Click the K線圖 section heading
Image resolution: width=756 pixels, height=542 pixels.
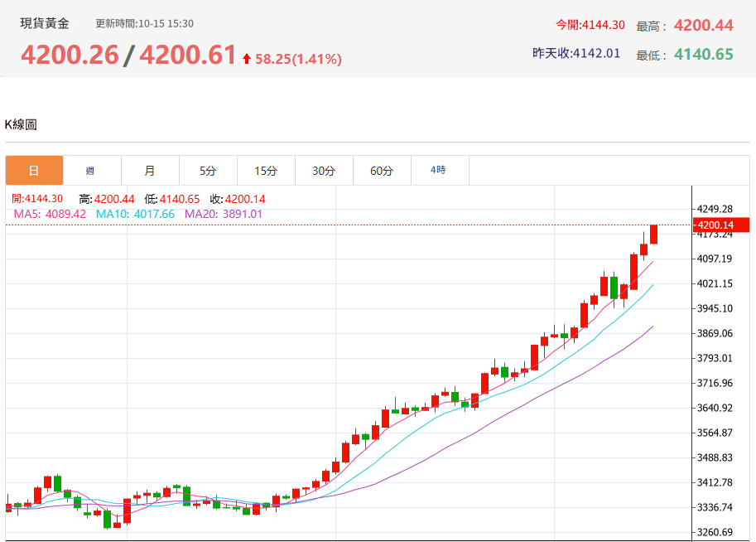pyautogui.click(x=21, y=124)
